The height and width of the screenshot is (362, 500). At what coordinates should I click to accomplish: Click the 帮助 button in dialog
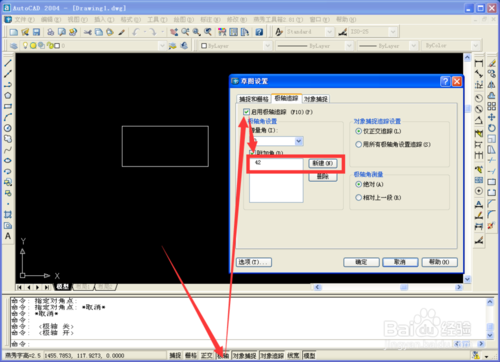click(x=439, y=262)
